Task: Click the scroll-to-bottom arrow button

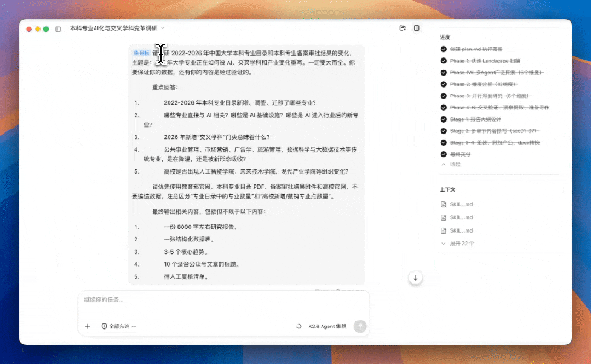Action: tap(415, 278)
